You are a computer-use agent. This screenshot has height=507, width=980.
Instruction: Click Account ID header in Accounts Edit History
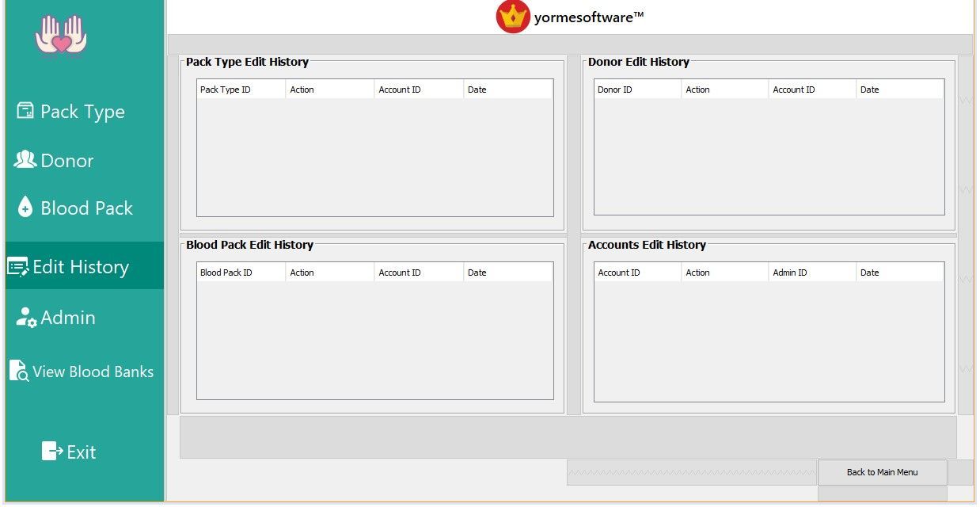[x=638, y=273]
